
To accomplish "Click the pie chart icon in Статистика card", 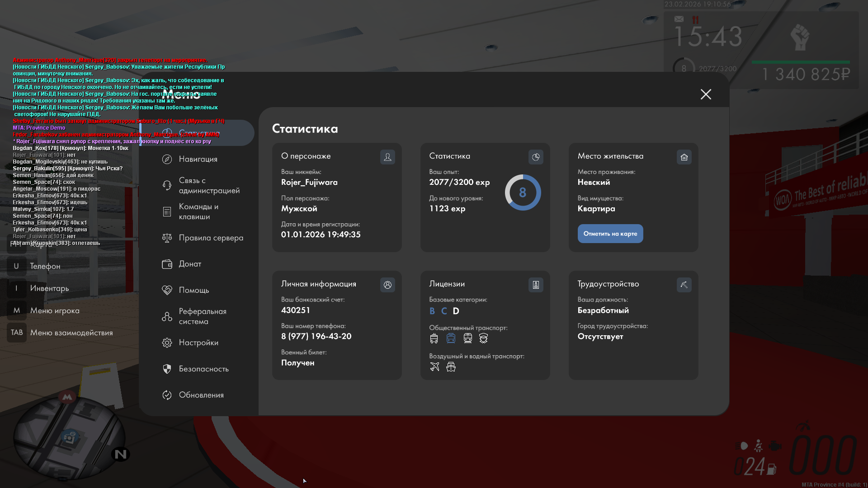I will 536,157.
